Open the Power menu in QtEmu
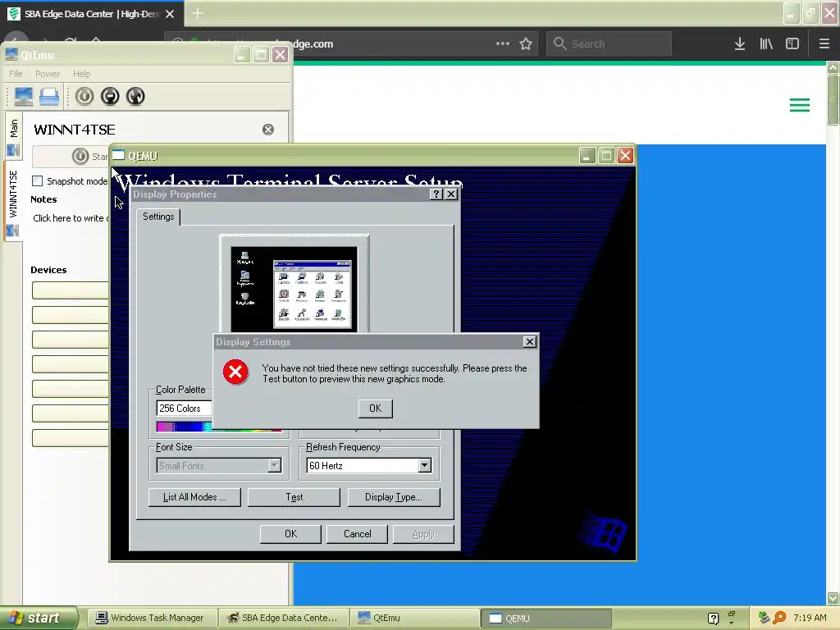 click(47, 74)
